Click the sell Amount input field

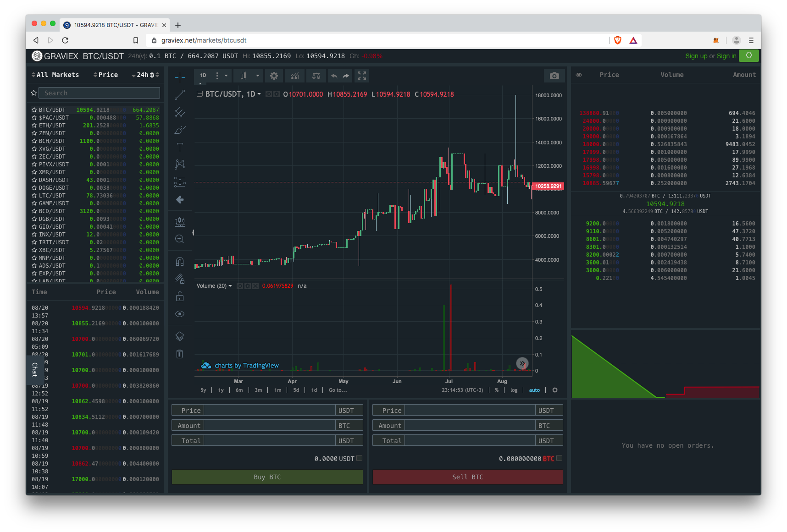pos(470,426)
